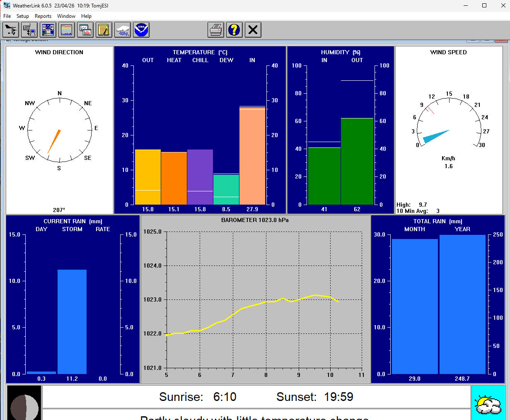Click the wind direction compass dial

pos(59,130)
